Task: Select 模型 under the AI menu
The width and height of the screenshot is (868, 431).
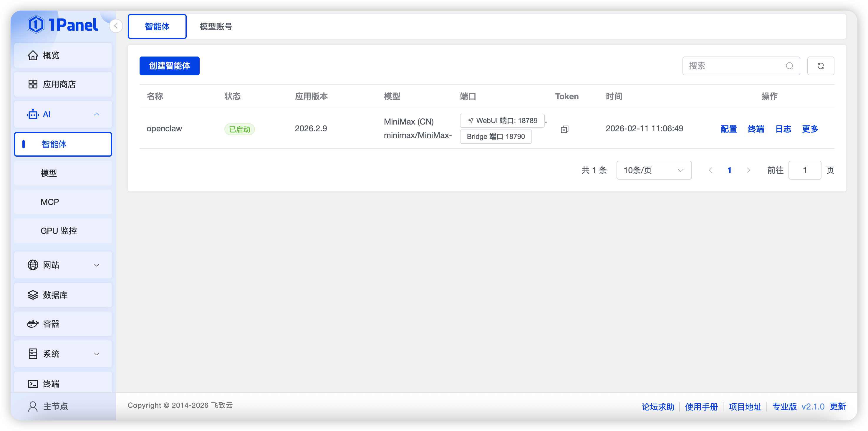Action: click(49, 173)
